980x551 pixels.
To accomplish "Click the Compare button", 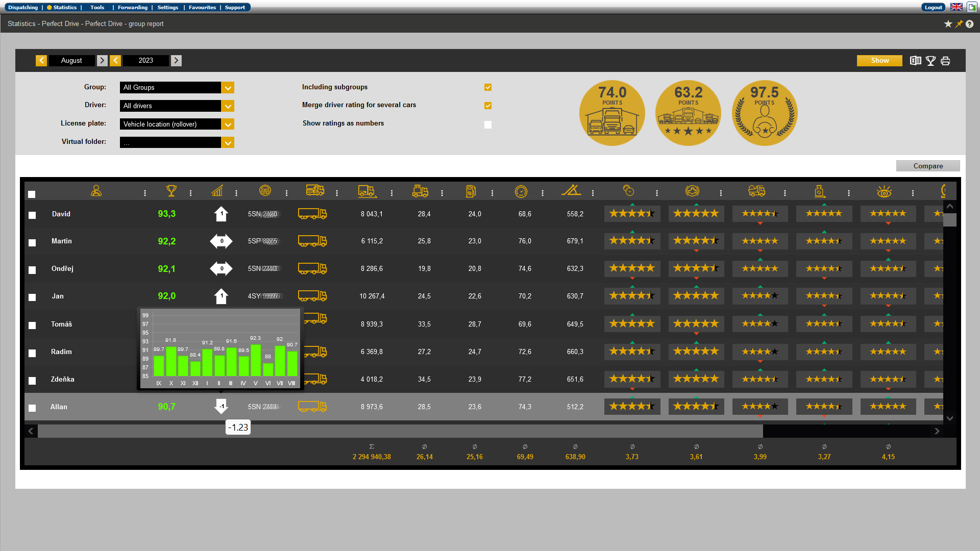I will 927,166.
